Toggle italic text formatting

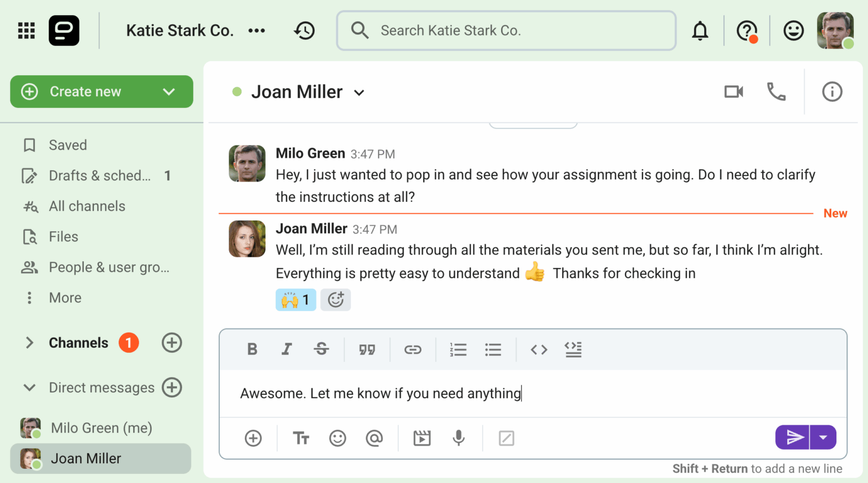tap(287, 350)
